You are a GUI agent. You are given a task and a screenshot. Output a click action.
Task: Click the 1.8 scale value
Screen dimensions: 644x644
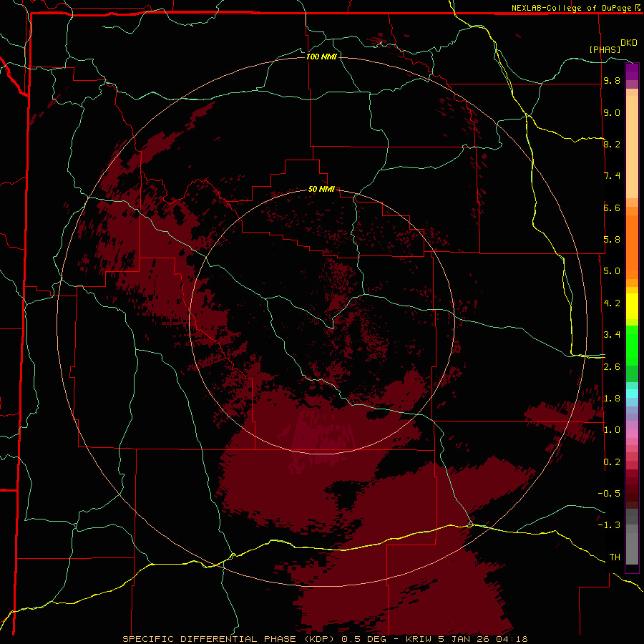(612, 399)
